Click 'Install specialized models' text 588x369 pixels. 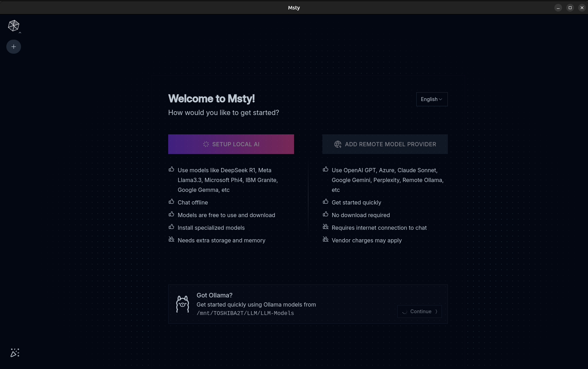(211, 228)
